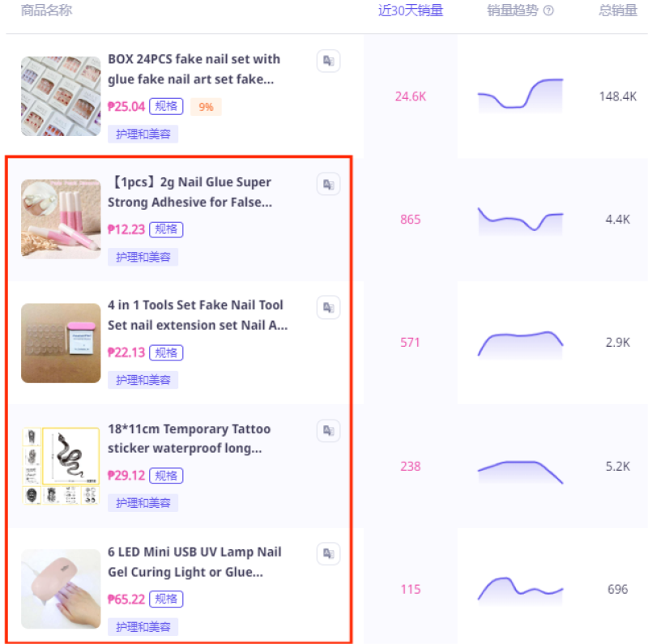The width and height of the screenshot is (648, 644).
Task: Open 18*11cm Temporary Tattoo sticker title
Action: point(190,438)
